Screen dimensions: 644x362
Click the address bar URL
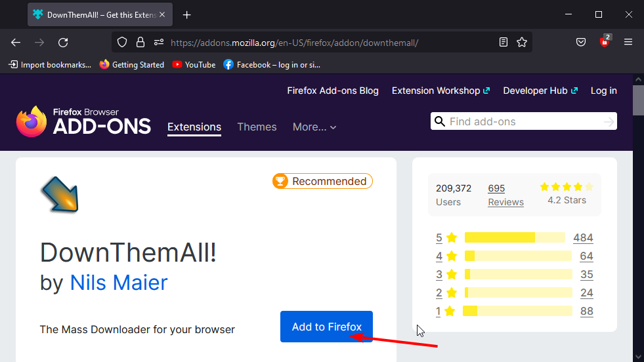click(295, 43)
